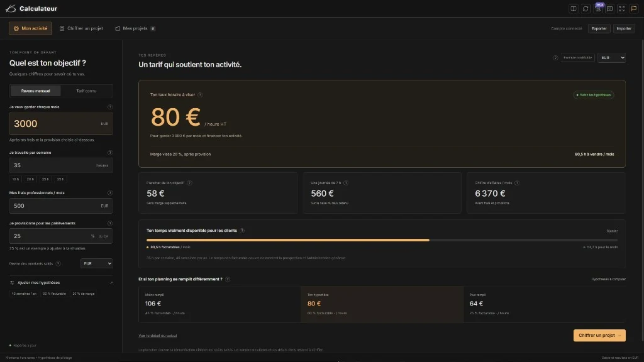Open the feedback chat bubble icon
This screenshot has width=644, height=362.
[610, 9]
